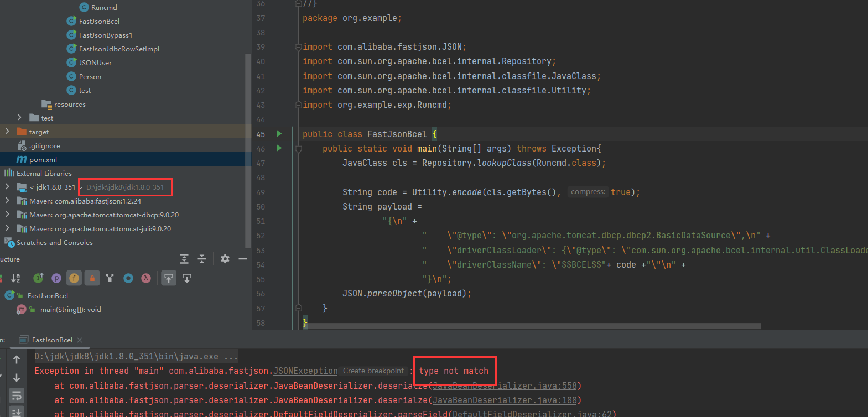Viewport: 868px width, 417px height.
Task: Open Structure panel settings gear
Action: click(225, 259)
